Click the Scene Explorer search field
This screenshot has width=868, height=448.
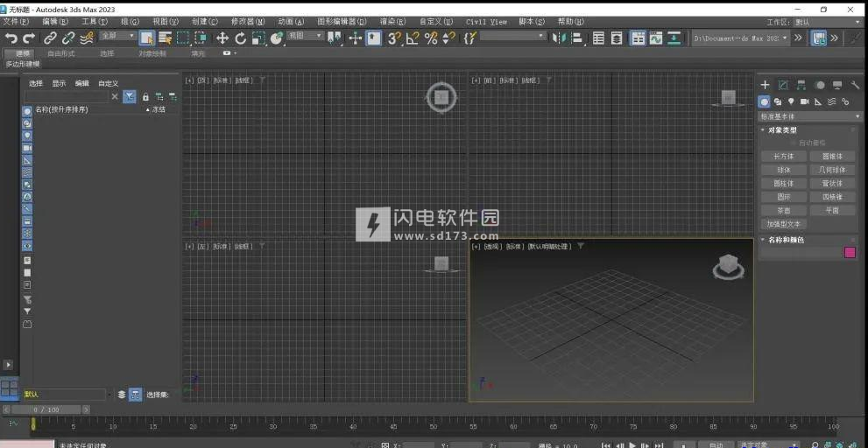(x=66, y=97)
